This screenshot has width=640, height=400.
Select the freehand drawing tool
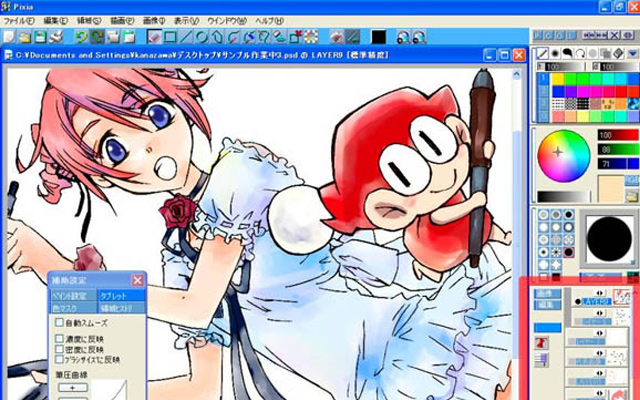click(154, 37)
